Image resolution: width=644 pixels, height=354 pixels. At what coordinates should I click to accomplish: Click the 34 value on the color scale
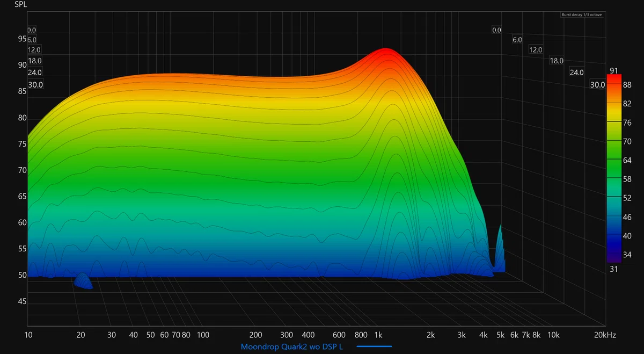627,255
